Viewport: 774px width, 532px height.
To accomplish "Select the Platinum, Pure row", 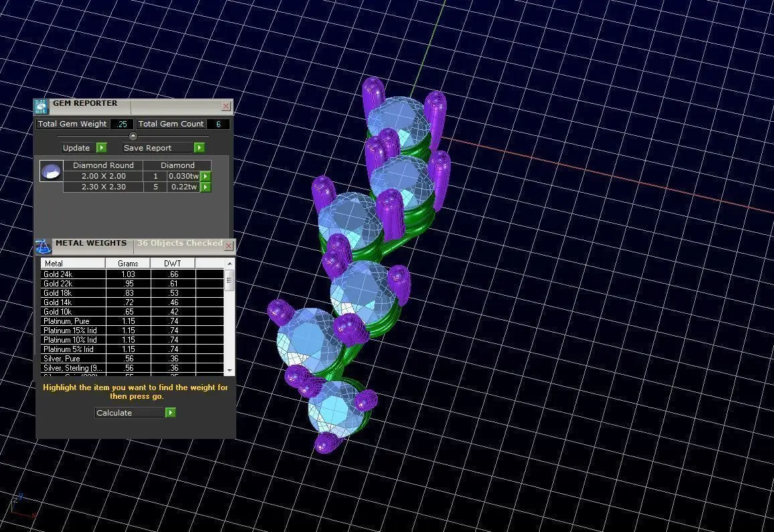I will 133,321.
